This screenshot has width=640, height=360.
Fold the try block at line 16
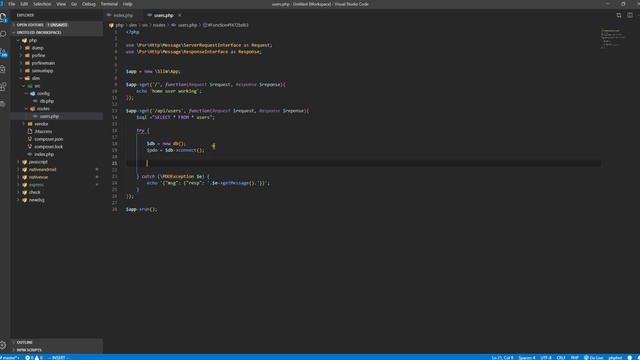tap(122, 131)
